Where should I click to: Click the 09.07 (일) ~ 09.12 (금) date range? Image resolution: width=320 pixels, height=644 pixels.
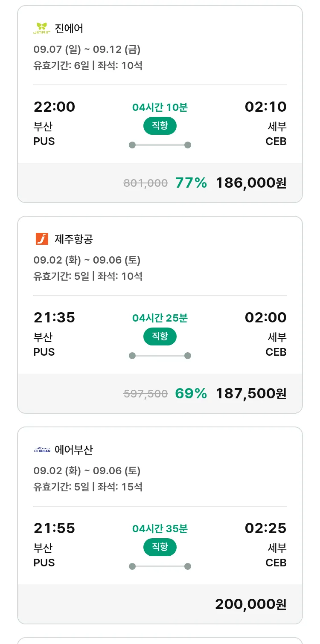87,49
